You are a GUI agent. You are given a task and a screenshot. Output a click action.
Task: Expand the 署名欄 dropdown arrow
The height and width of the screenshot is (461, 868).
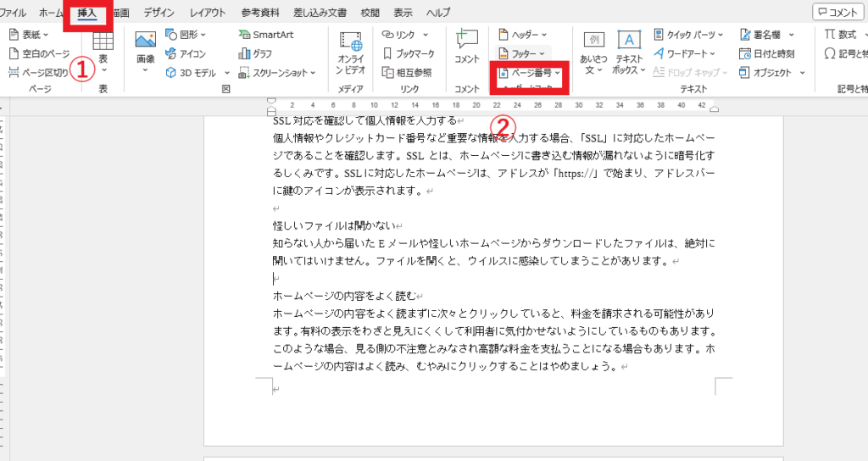(791, 34)
